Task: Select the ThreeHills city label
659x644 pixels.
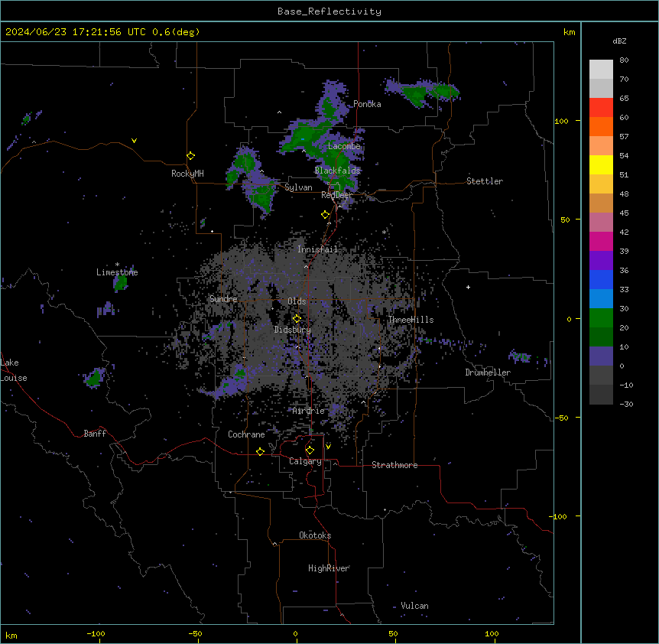Action: coord(411,320)
